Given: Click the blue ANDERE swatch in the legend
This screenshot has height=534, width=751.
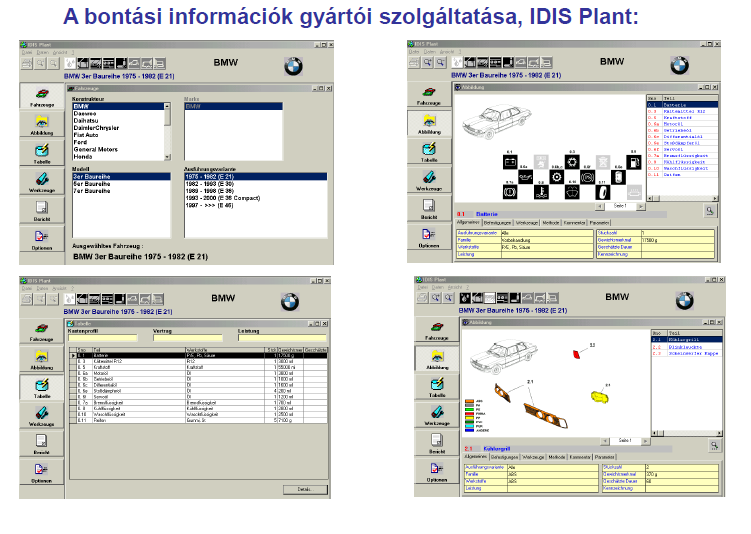Looking at the screenshot, I should click(x=469, y=431).
